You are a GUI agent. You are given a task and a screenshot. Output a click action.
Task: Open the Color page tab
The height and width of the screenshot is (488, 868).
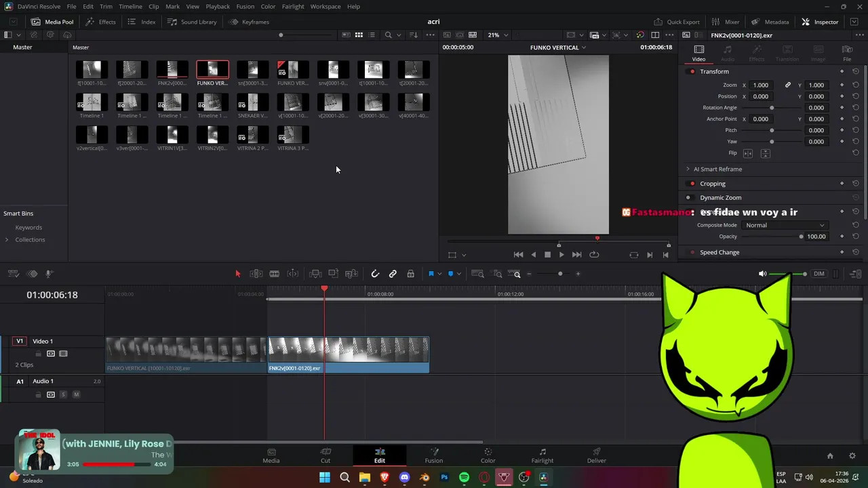(488, 455)
